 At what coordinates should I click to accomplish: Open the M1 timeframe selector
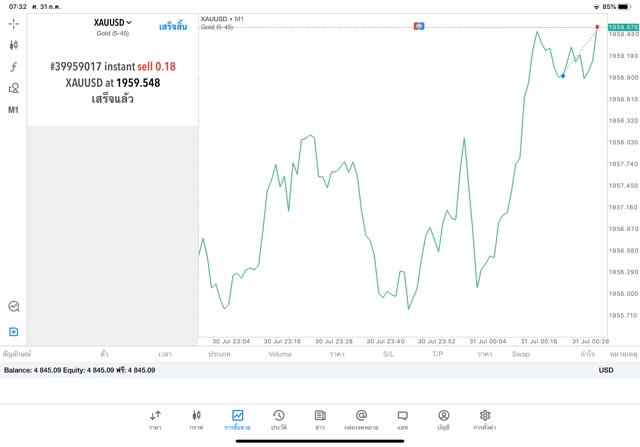tap(14, 110)
